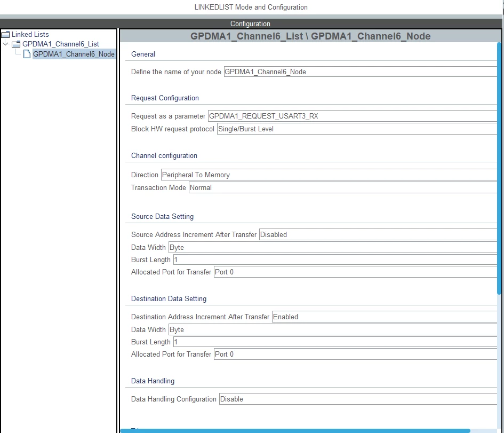
Task: Click the vertical scrollbar of configuration panel
Action: pyautogui.click(x=499, y=168)
